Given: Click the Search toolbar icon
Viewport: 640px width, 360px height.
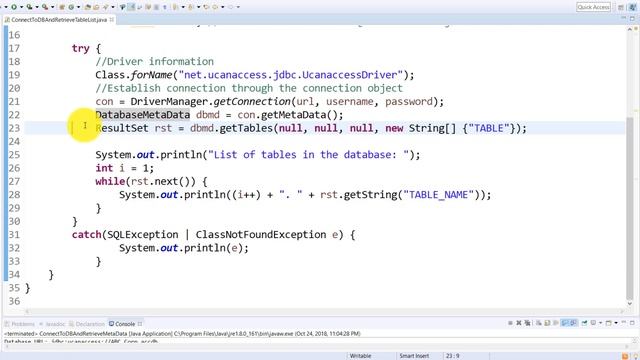Looking at the screenshot, I should [x=105, y=7].
